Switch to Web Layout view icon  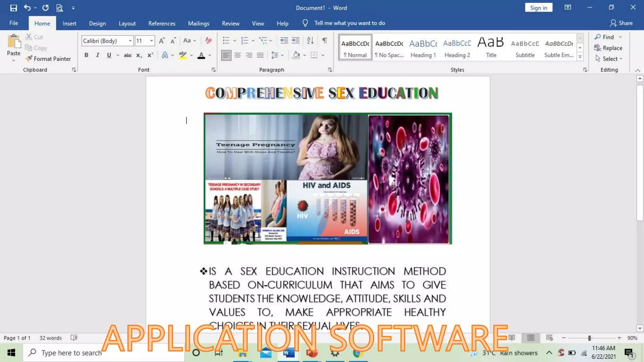pyautogui.click(x=549, y=338)
